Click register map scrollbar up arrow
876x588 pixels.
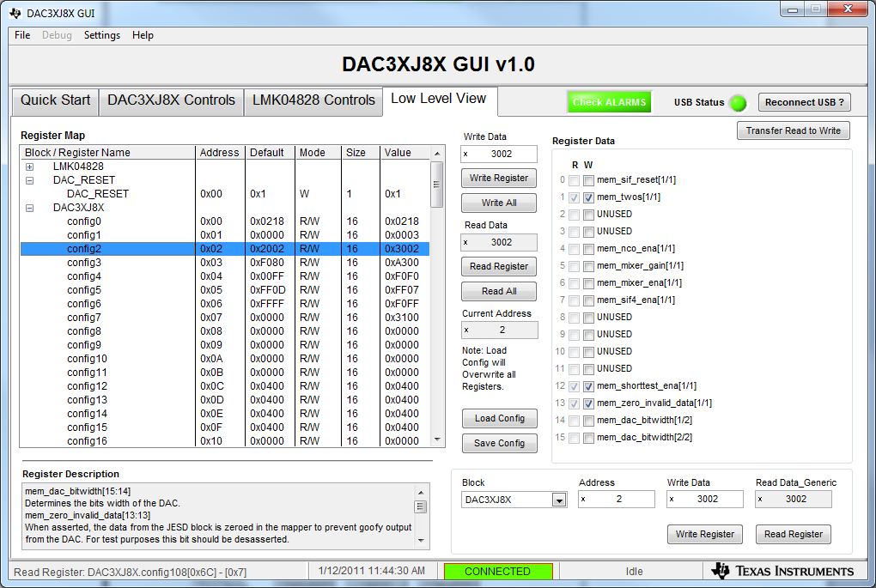(x=437, y=153)
